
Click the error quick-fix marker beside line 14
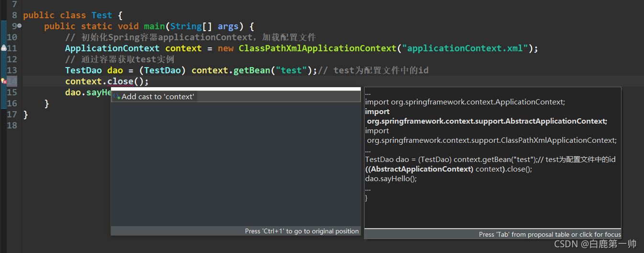click(x=3, y=81)
